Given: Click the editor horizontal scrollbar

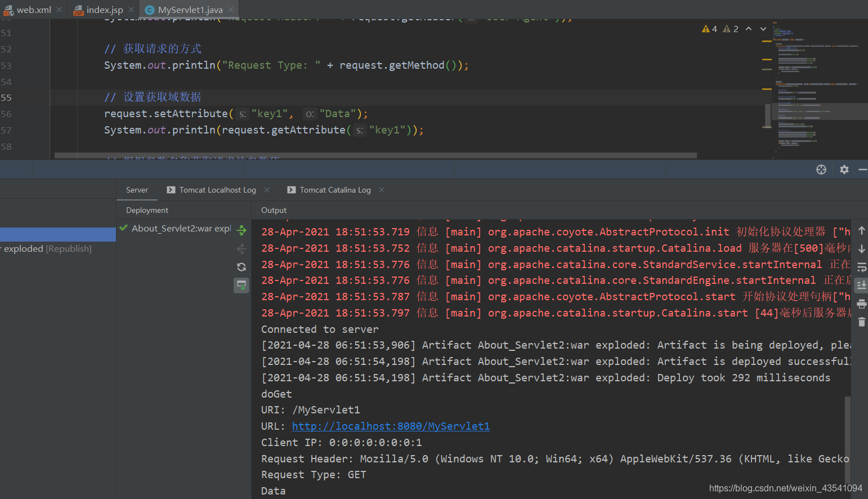Looking at the screenshot, I should 375,155.
